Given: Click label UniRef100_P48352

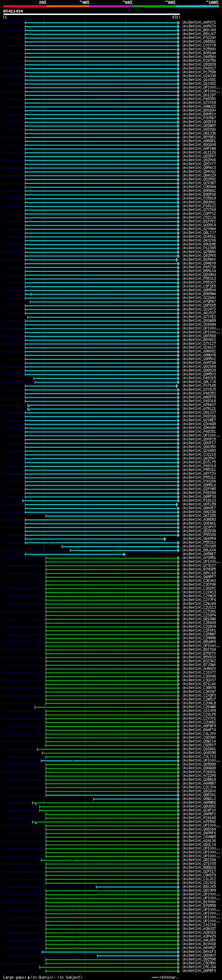Looking at the screenshot, I should click(199, 394).
